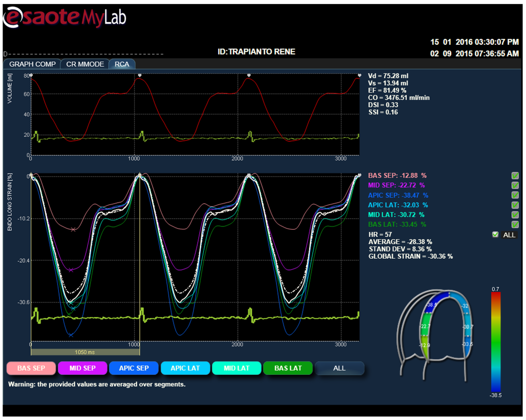Screen dimensions: 526x420
Task: Select the volume graph heart marker near 1000 ms
Action: pyautogui.click(x=140, y=75)
